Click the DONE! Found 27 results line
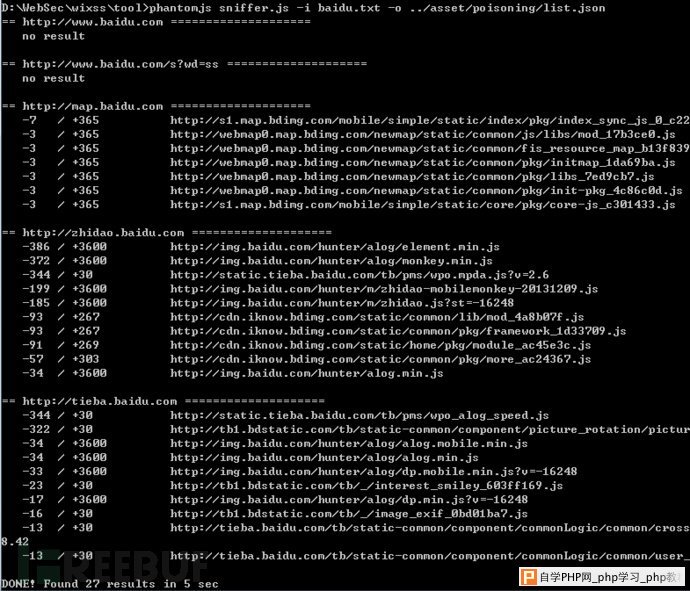The image size is (690, 591). tap(110, 584)
